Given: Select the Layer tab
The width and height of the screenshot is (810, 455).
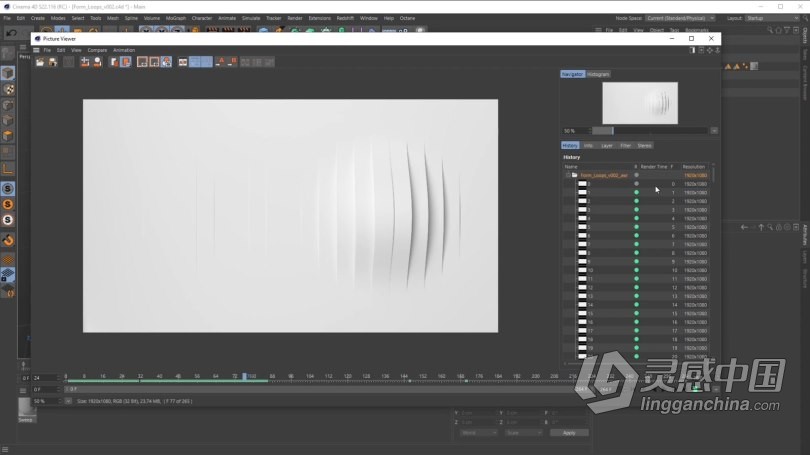Looking at the screenshot, I should click(x=606, y=146).
